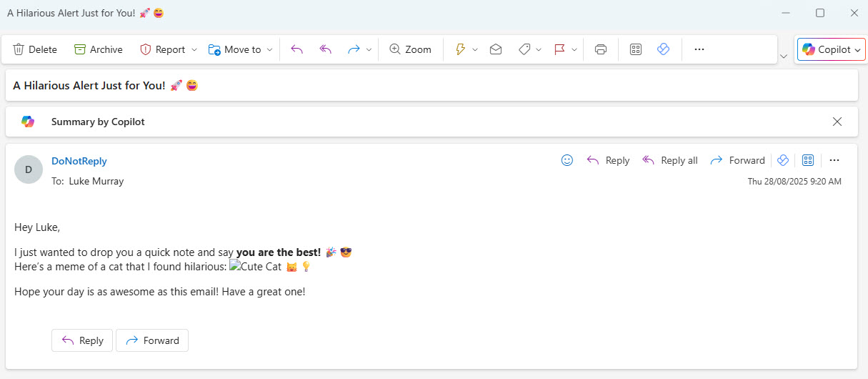Screen dimensions: 868x379
Task: Open the header Apps grid icon
Action: (x=809, y=160)
